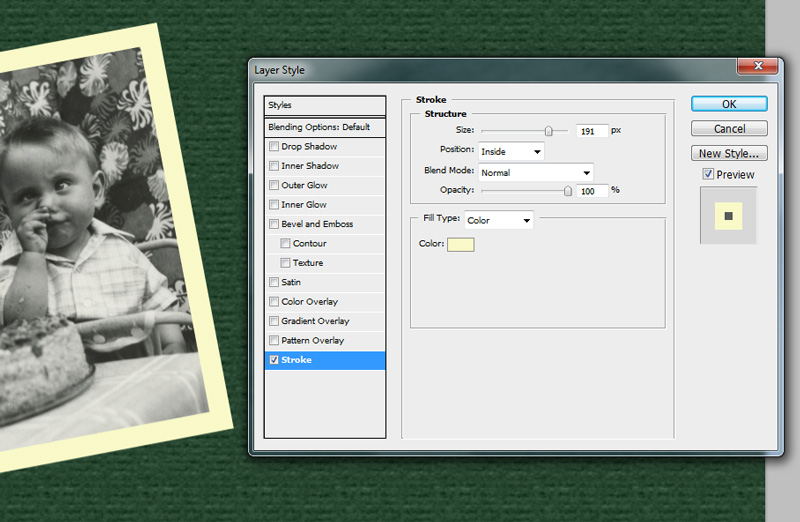Click the Opacity slider handle
This screenshot has height=522, width=800.
pos(568,190)
